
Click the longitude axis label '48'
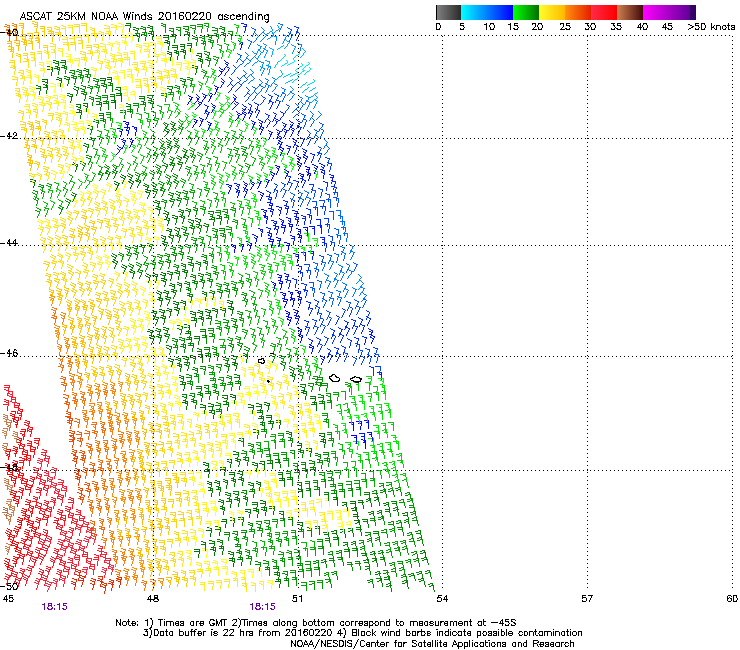point(153,599)
